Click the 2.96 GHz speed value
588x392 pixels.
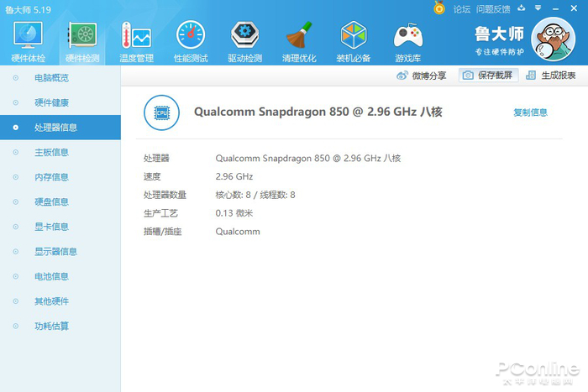click(234, 176)
